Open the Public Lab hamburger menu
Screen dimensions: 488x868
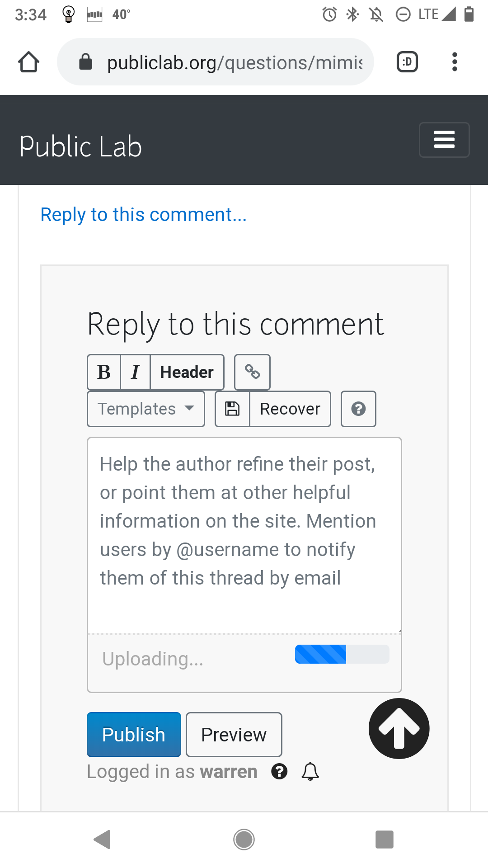tap(444, 140)
